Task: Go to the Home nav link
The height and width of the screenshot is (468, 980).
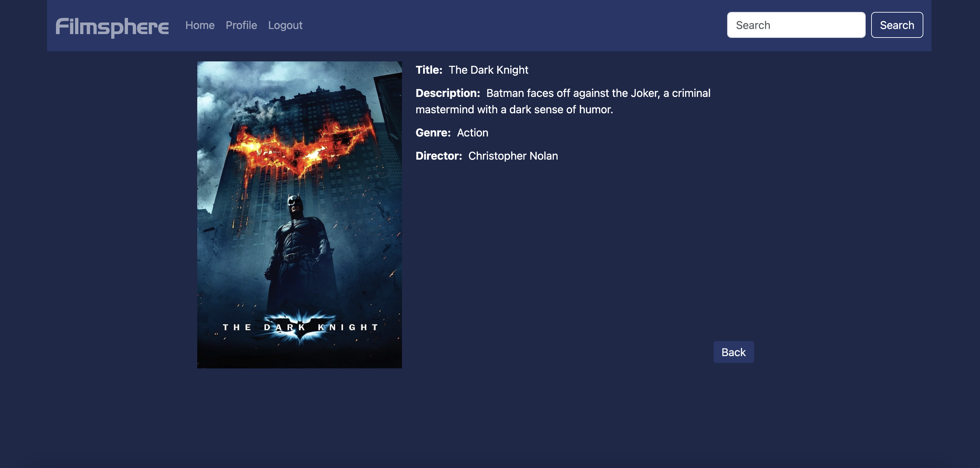Action: tap(200, 25)
